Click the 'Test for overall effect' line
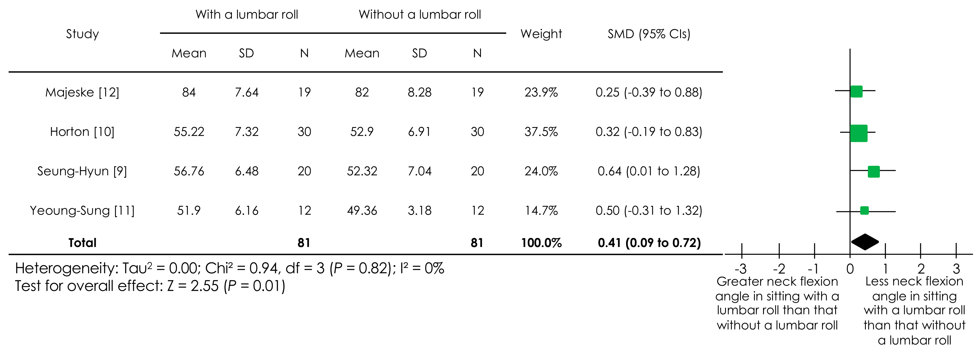Screen dimensions: 980x355 pos(150,286)
